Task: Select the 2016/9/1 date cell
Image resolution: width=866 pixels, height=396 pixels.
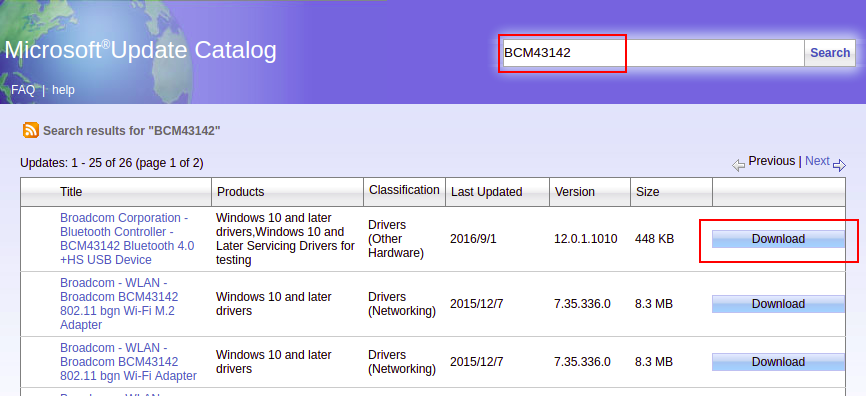Action: tap(473, 239)
